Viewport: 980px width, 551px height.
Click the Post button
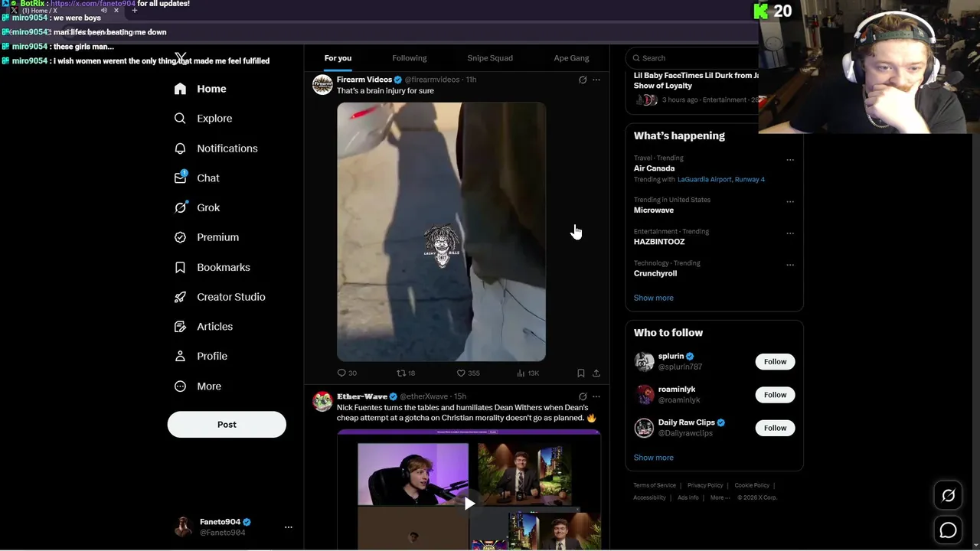coord(227,425)
